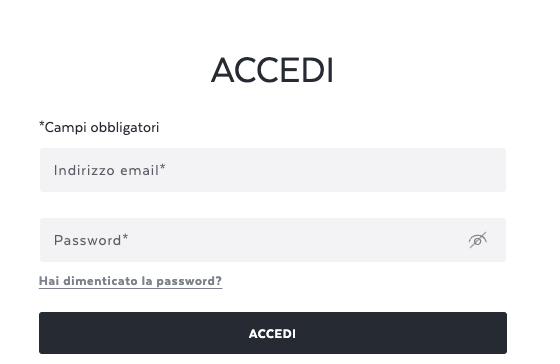Focus the Password input field
The width and height of the screenshot is (560, 364).
coord(273,240)
